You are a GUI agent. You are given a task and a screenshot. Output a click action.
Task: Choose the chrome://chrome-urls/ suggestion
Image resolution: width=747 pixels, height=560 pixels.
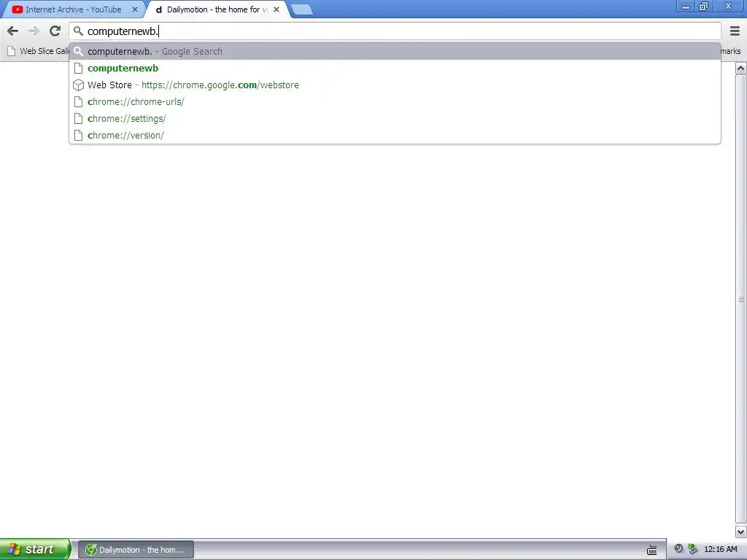point(395,101)
